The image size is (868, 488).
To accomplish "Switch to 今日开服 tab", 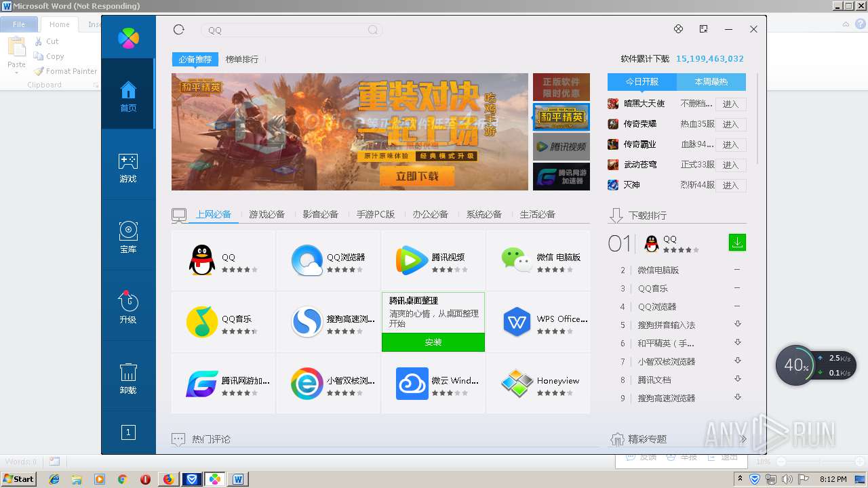I will point(642,82).
